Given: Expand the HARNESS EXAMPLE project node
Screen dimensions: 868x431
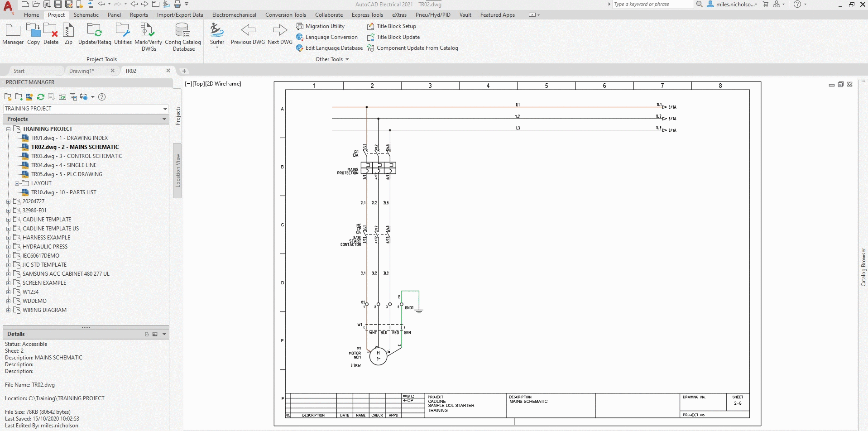Looking at the screenshot, I should click(8, 238).
